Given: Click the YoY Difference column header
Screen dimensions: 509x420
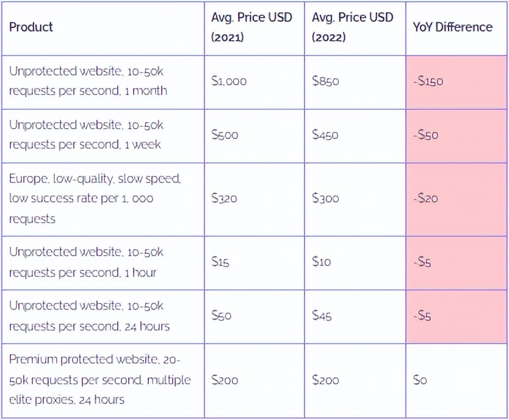Looking at the screenshot, I should (452, 27).
